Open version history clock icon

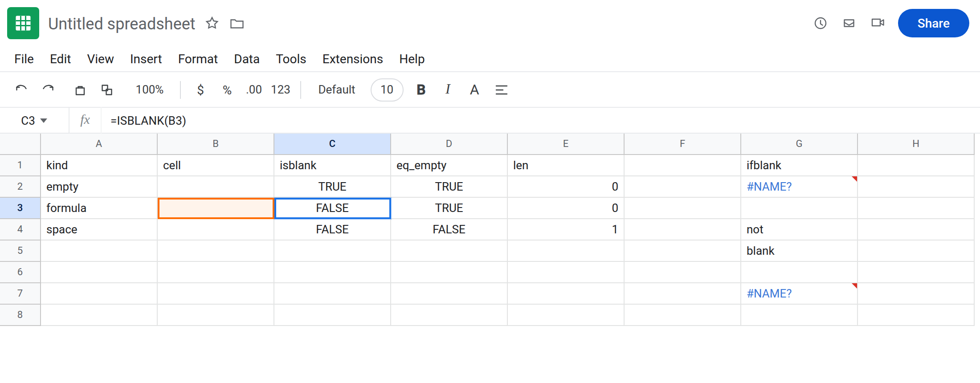(x=821, y=23)
